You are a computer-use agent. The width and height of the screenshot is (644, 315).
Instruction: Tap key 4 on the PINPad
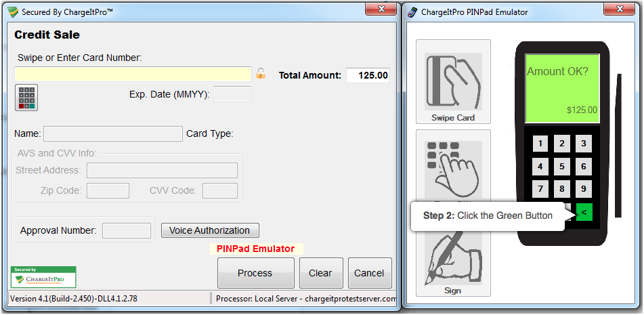coord(540,167)
